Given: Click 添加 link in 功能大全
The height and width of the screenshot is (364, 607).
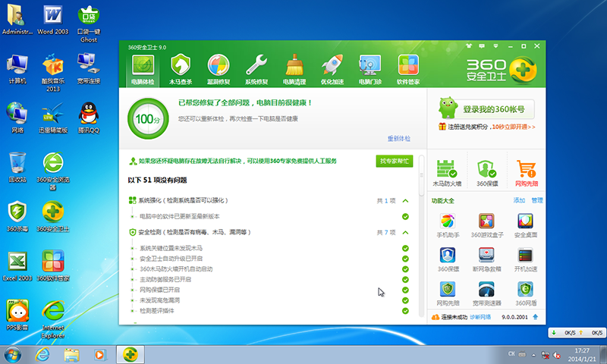Looking at the screenshot, I should (519, 200).
